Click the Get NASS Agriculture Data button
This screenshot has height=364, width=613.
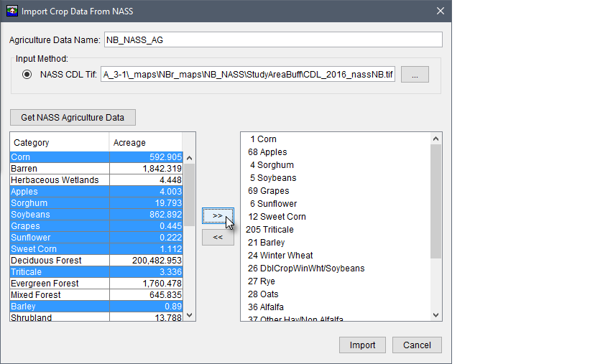coord(73,117)
